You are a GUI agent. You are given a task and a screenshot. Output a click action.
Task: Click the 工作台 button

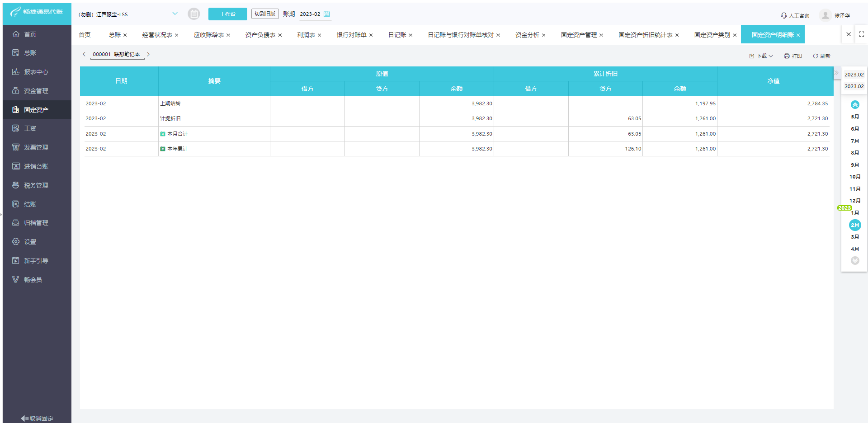pyautogui.click(x=228, y=14)
